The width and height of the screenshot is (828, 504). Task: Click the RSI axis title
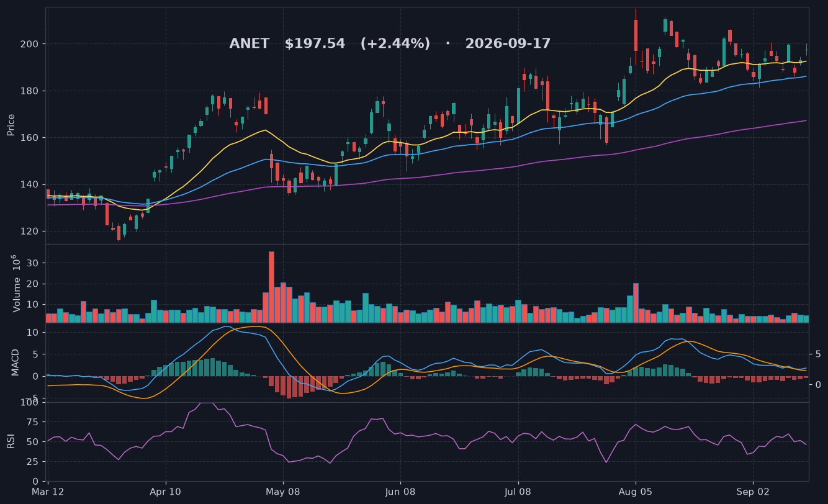[11, 441]
